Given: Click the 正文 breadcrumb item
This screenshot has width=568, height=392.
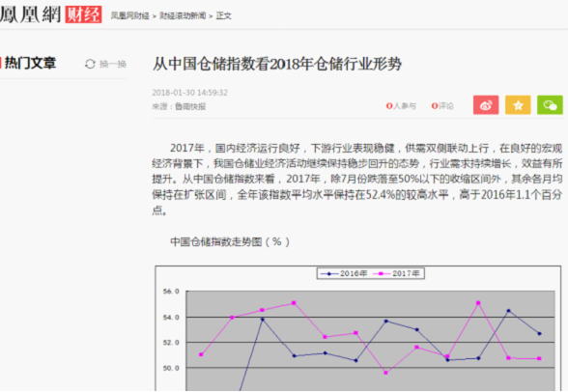Looking at the screenshot, I should coord(223,15).
